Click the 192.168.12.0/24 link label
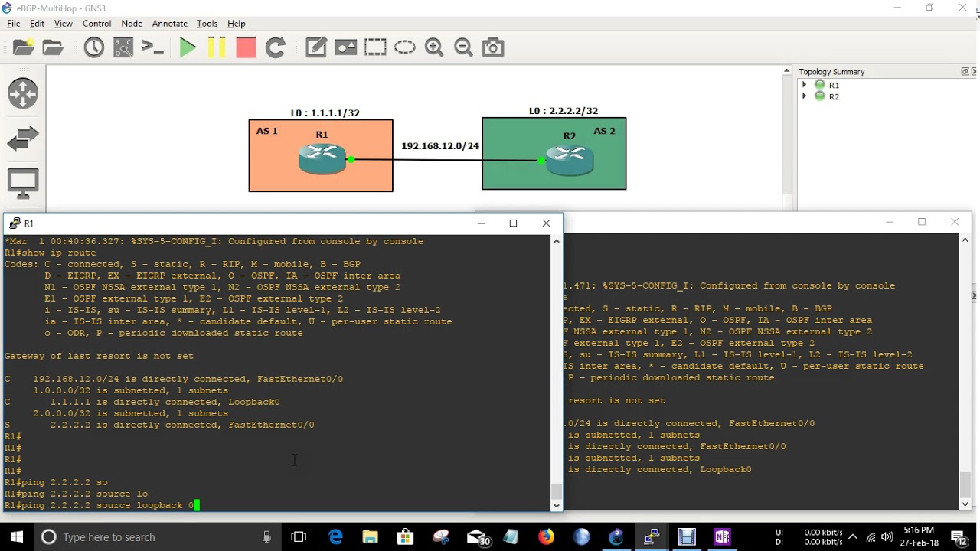 pos(440,145)
